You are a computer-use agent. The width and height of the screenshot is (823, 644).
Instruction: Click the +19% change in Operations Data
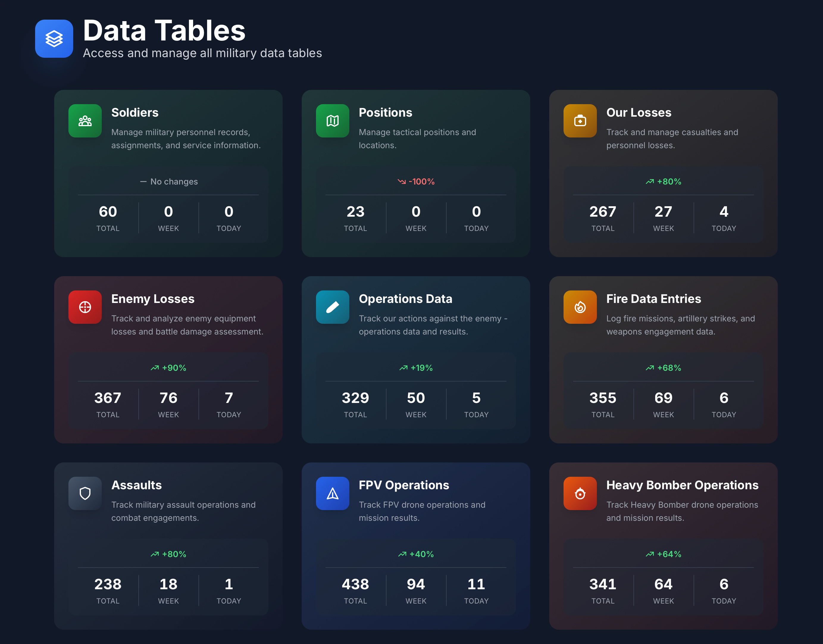pyautogui.click(x=422, y=368)
